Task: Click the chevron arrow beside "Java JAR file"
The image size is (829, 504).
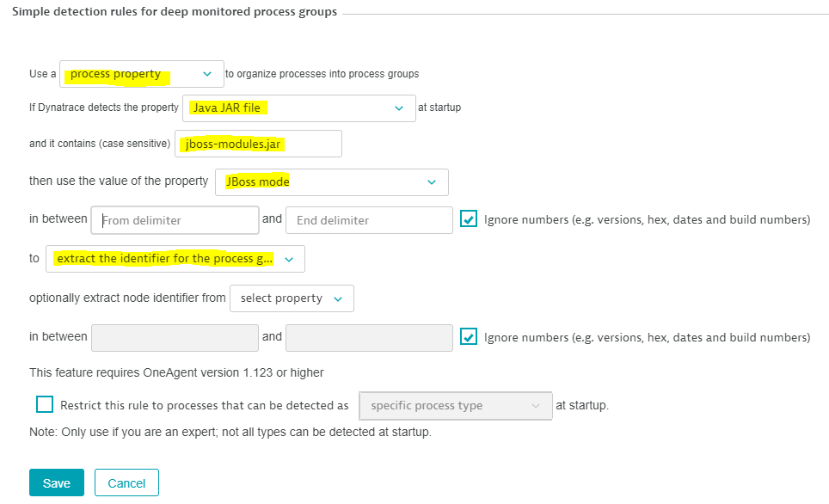Action: click(398, 108)
